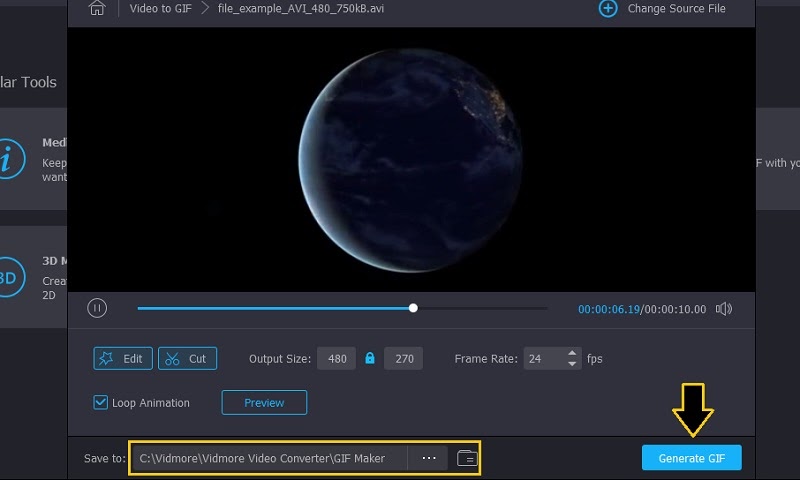
Task: Browse save path with three-dots button
Action: (x=429, y=458)
